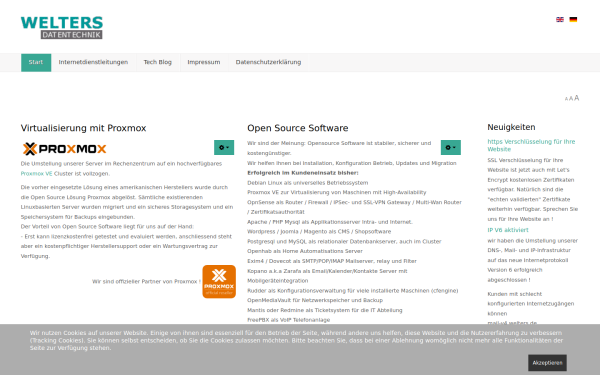Image resolution: width=600 pixels, height=375 pixels.
Task: Switch language to German flag
Action: [x=573, y=20]
